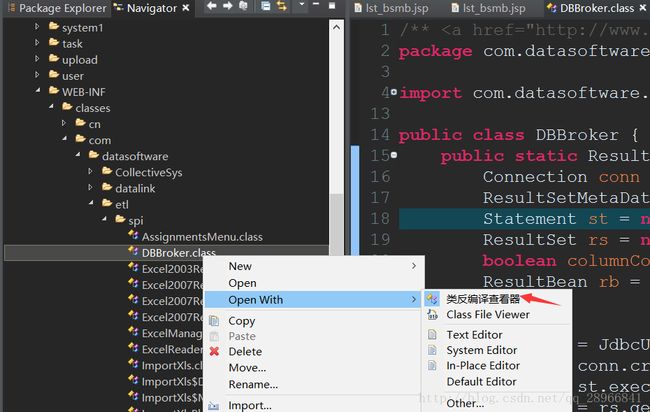Open with Default Editor
The height and width of the screenshot is (412, 650).
497,381
